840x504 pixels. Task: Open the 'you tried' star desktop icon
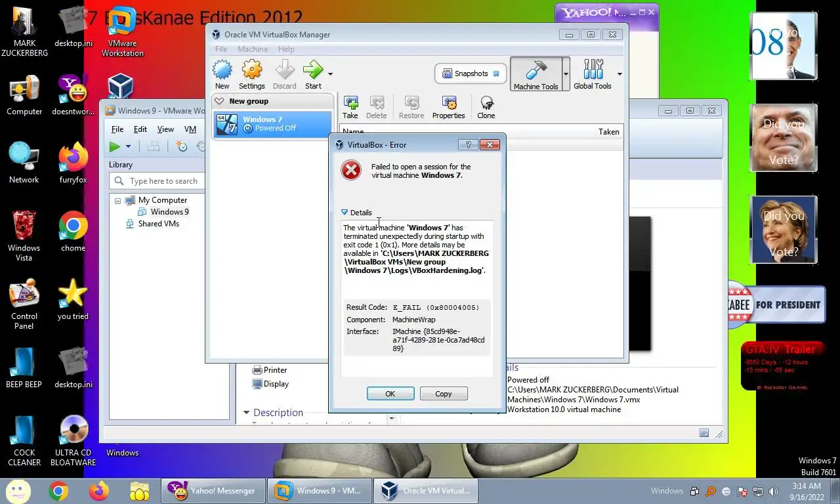click(x=73, y=300)
